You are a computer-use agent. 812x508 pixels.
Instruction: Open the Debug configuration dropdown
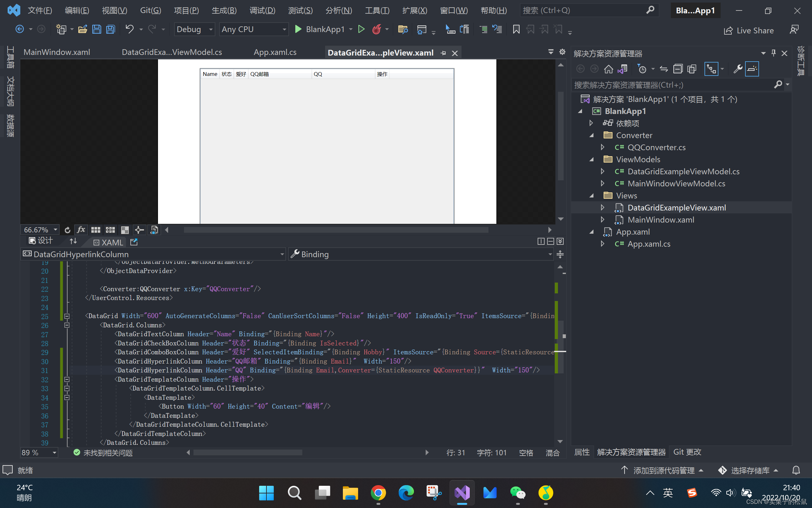(195, 30)
